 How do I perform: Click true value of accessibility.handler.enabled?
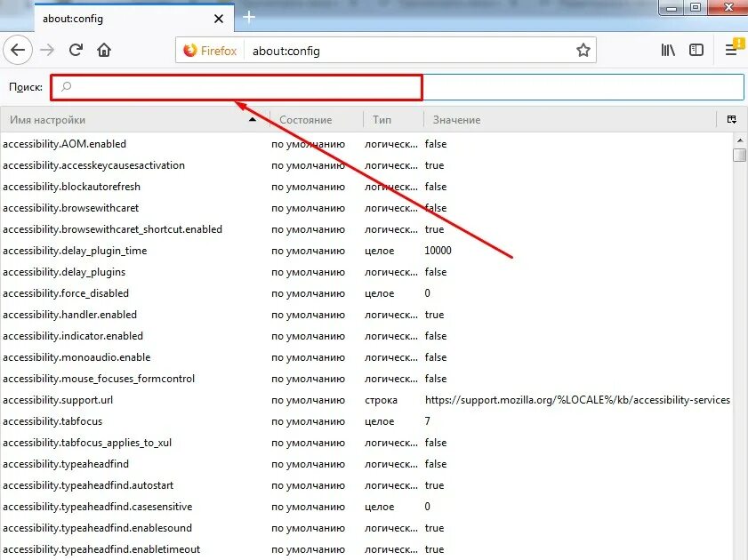point(434,315)
